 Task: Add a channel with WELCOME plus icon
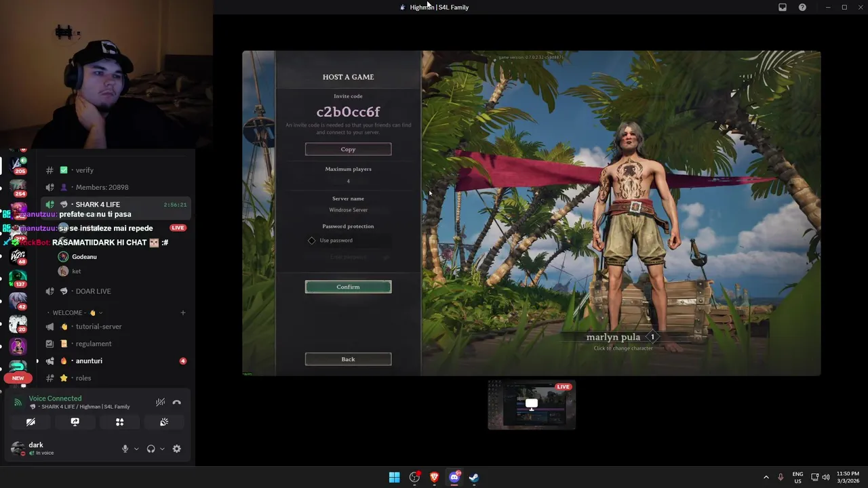[x=182, y=313]
